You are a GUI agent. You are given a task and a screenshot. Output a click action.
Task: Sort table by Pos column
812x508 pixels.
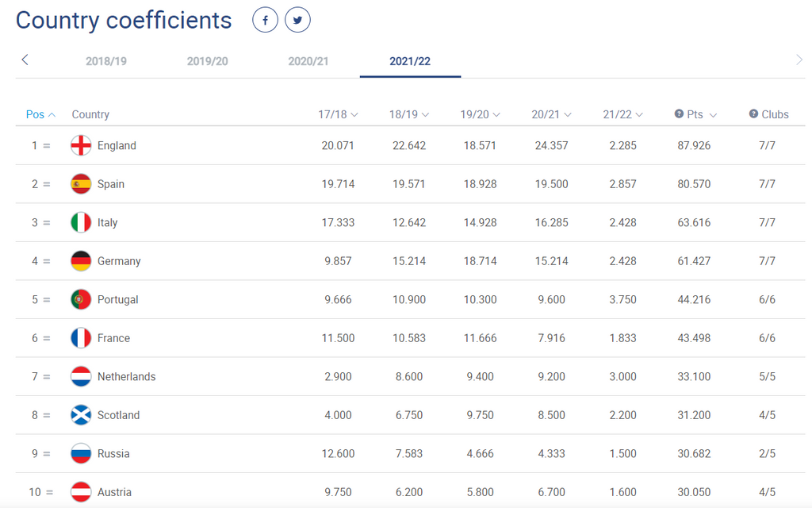pyautogui.click(x=40, y=114)
